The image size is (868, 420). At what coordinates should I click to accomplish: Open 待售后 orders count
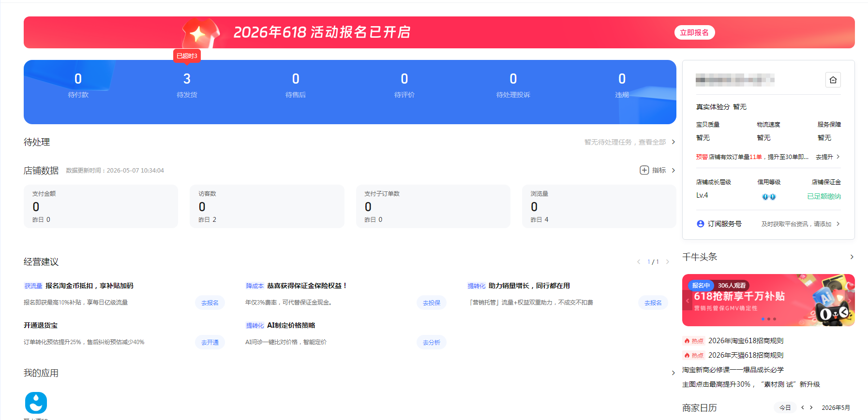coord(296,85)
